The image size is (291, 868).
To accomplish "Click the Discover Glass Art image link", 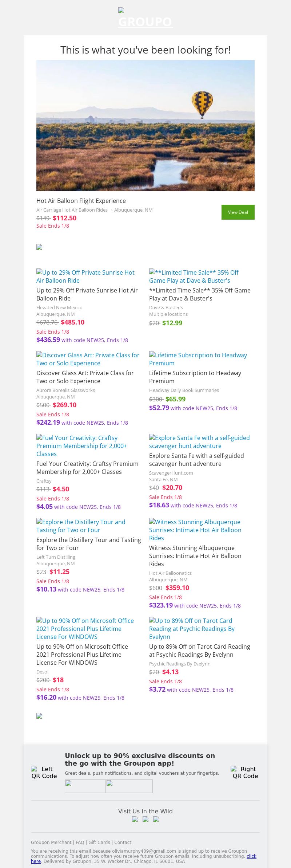I will (88, 359).
